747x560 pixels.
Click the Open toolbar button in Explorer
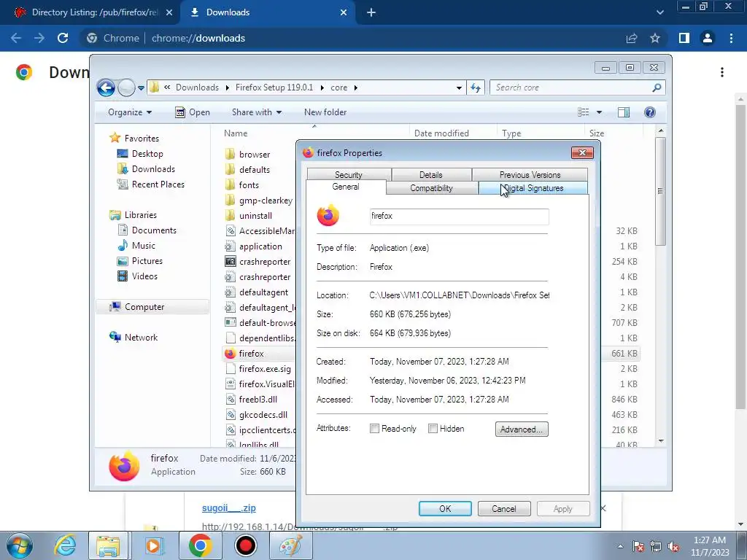tap(193, 112)
